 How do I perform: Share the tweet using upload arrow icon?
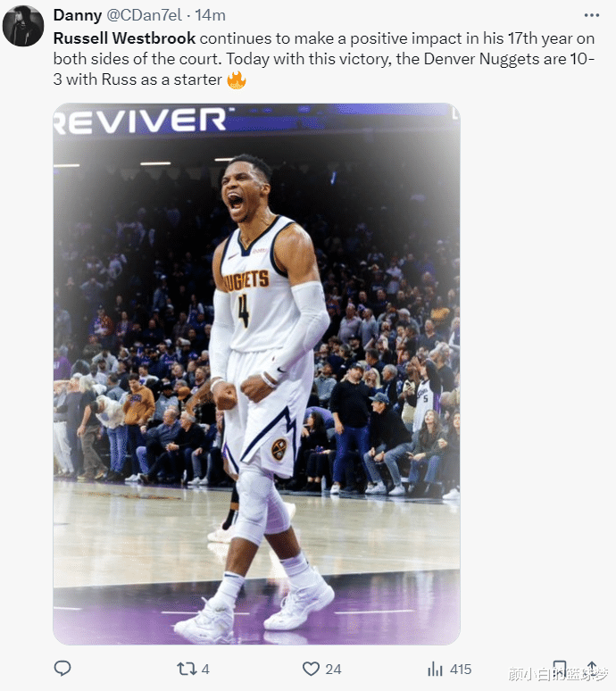[x=592, y=668]
